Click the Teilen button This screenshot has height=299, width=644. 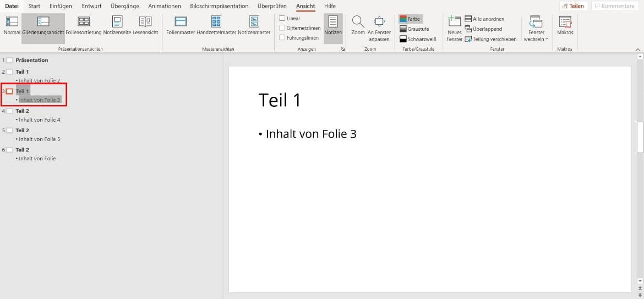point(574,6)
